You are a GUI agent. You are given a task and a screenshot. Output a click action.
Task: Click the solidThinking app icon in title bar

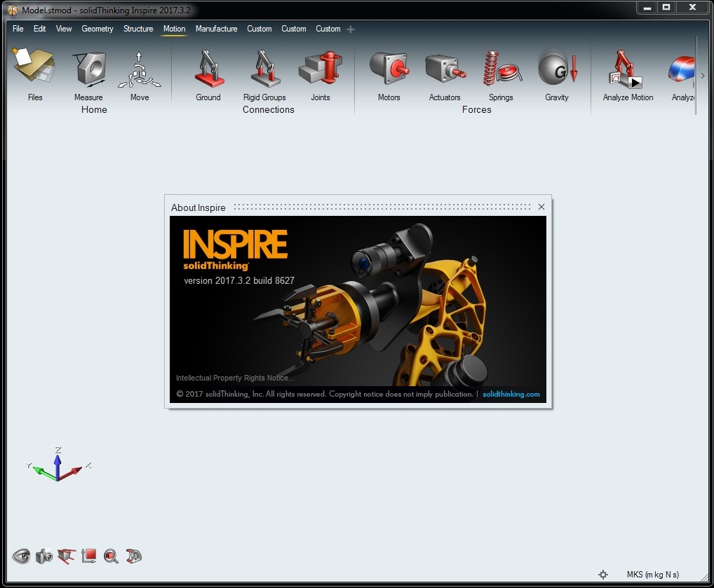pos(13,10)
